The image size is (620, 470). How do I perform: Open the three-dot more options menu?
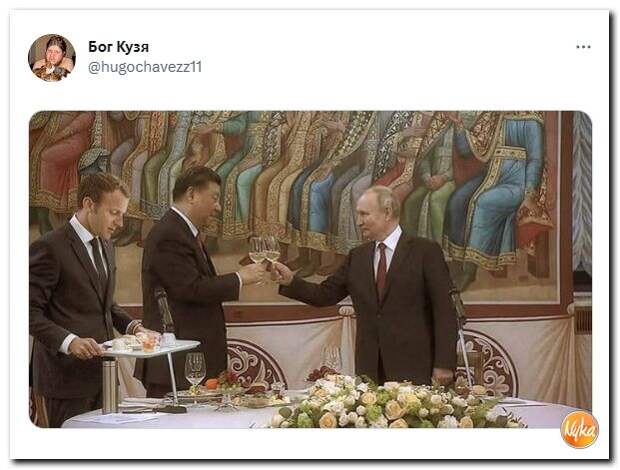click(583, 47)
